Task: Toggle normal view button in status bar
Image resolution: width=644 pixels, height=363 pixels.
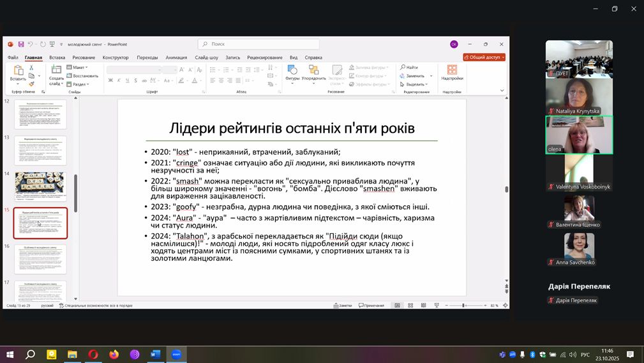Action: [x=397, y=305]
